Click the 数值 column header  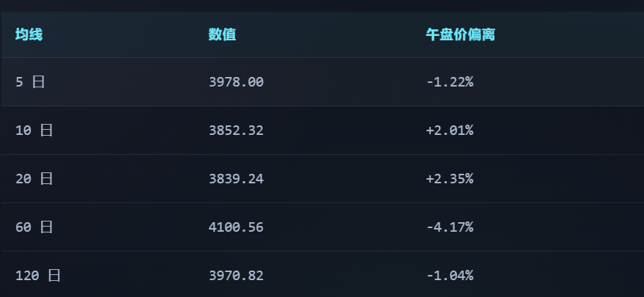pos(222,34)
